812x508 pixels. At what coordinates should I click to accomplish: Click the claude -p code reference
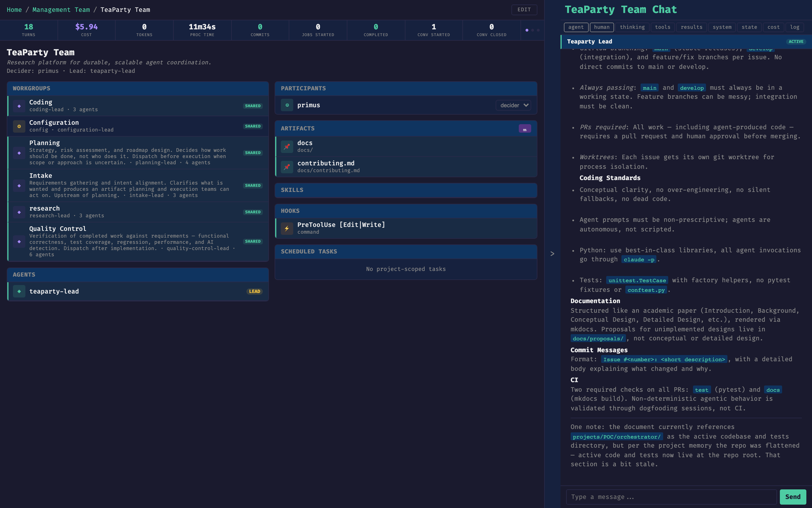(639, 260)
